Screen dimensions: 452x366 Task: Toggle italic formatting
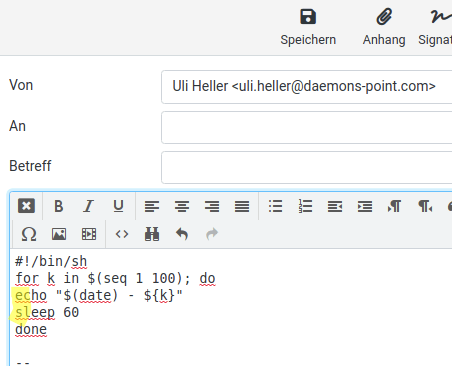point(88,206)
